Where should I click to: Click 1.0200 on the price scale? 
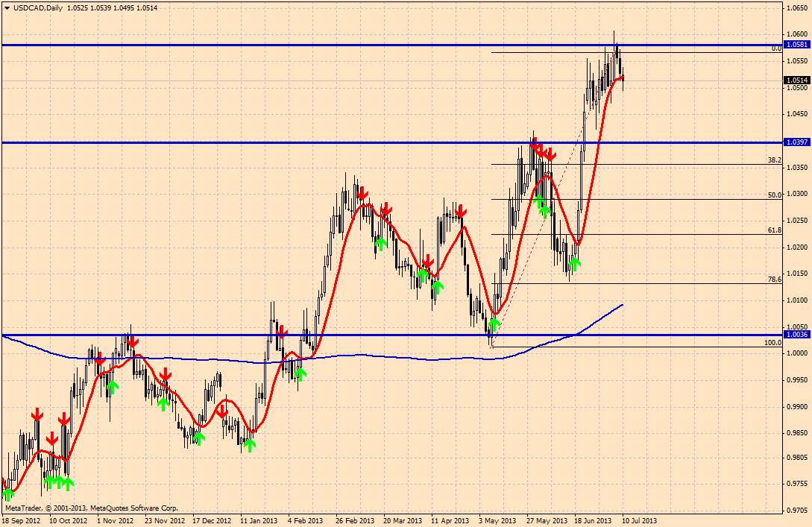[x=797, y=247]
